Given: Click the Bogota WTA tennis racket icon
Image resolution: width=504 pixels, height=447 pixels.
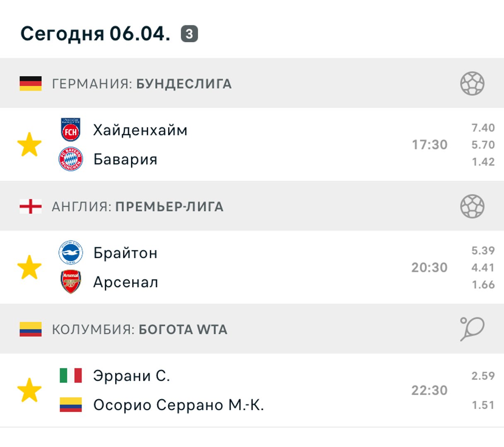Looking at the screenshot, I should pos(472,329).
